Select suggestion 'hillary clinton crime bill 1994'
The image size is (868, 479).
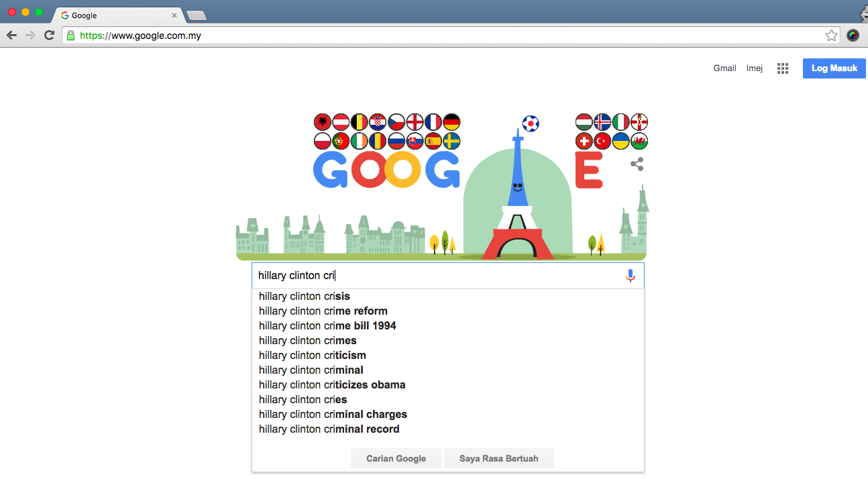click(x=448, y=326)
